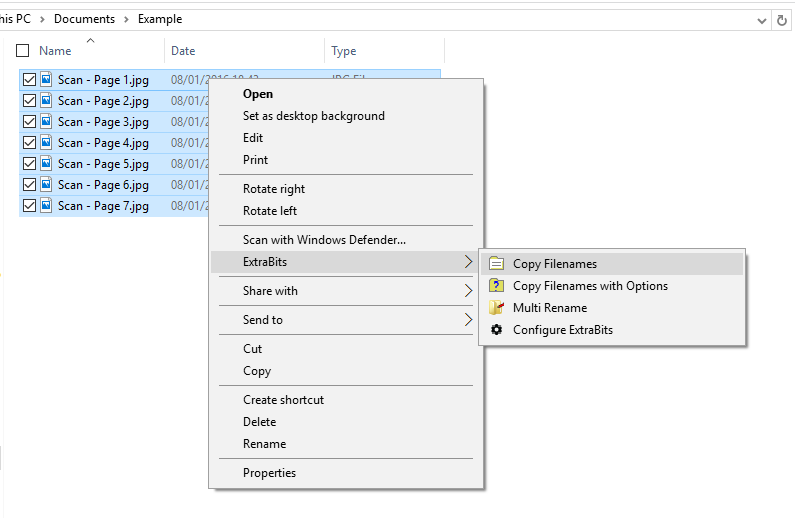Click the file icon for Scan - Page 7.jpg
Screen dimensions: 795x518
(46, 206)
